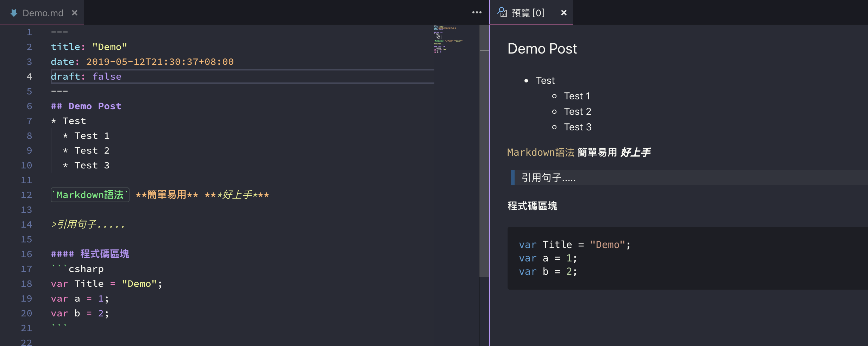Click the '* Test 1' line in editor
Image resolution: width=868 pixels, height=346 pixels.
[86, 136]
